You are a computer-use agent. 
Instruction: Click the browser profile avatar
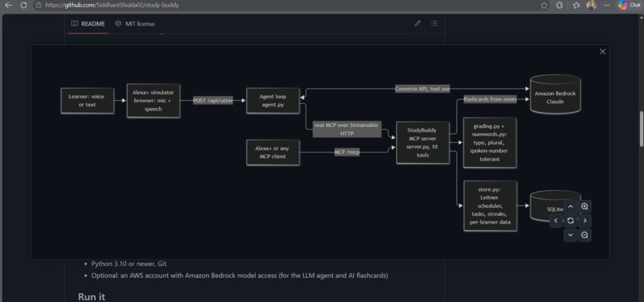pos(591,6)
